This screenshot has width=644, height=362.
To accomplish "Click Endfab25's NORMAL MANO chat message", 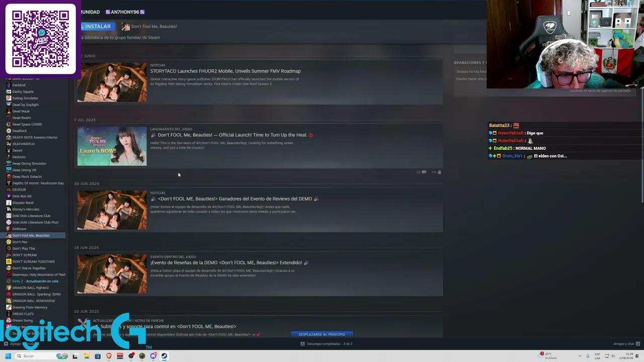I will tap(530, 148).
